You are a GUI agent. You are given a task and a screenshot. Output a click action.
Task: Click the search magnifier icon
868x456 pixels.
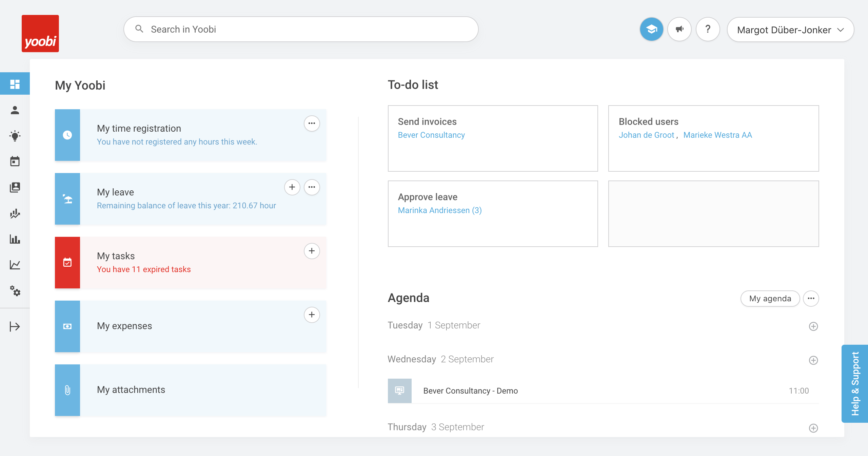[x=139, y=29]
